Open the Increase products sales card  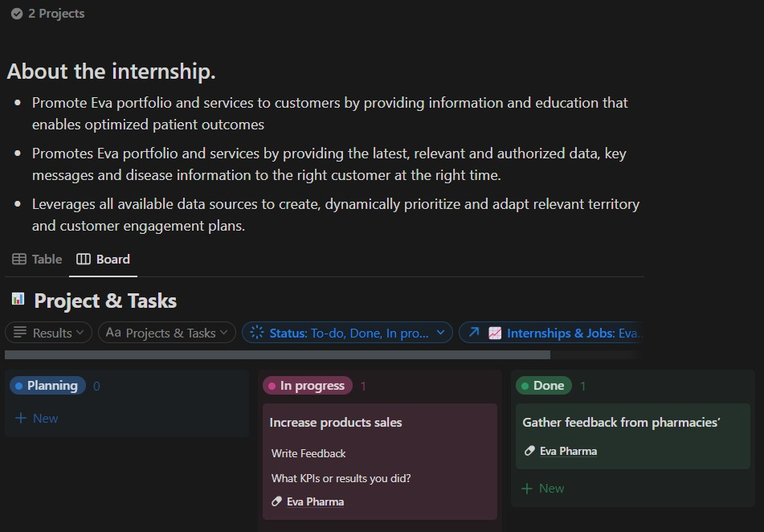click(336, 423)
